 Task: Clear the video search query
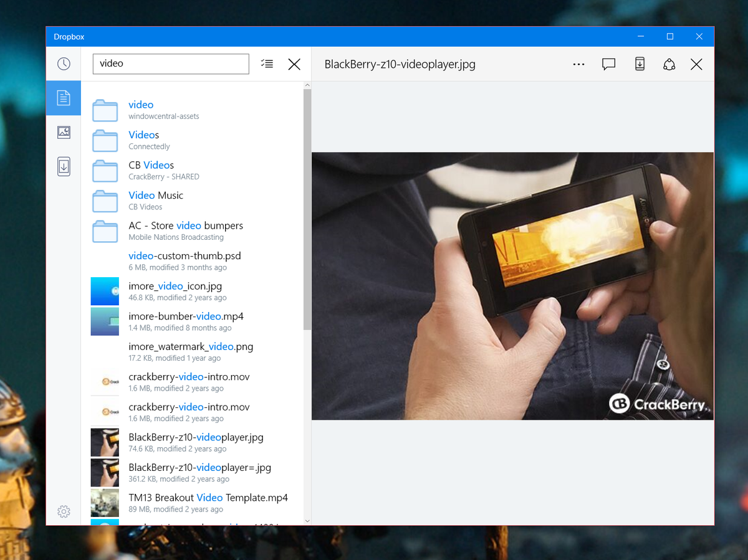click(x=294, y=64)
